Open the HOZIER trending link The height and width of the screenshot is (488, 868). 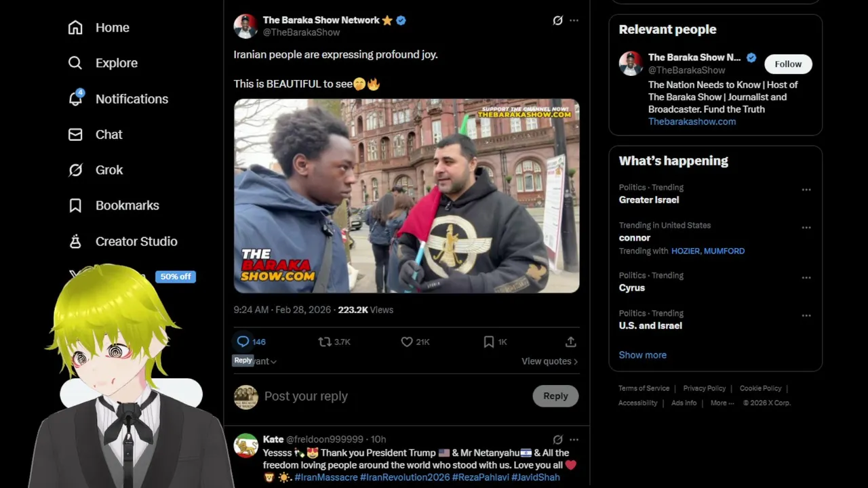[x=686, y=251]
